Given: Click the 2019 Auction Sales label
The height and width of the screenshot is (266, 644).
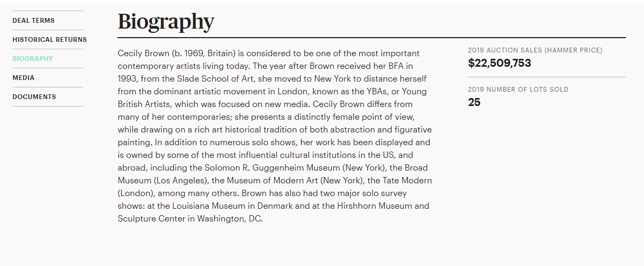Looking at the screenshot, I should [535, 50].
